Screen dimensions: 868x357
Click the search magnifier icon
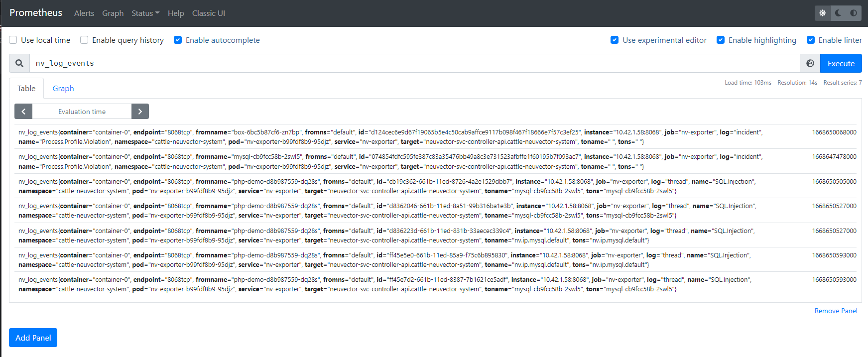pos(19,63)
